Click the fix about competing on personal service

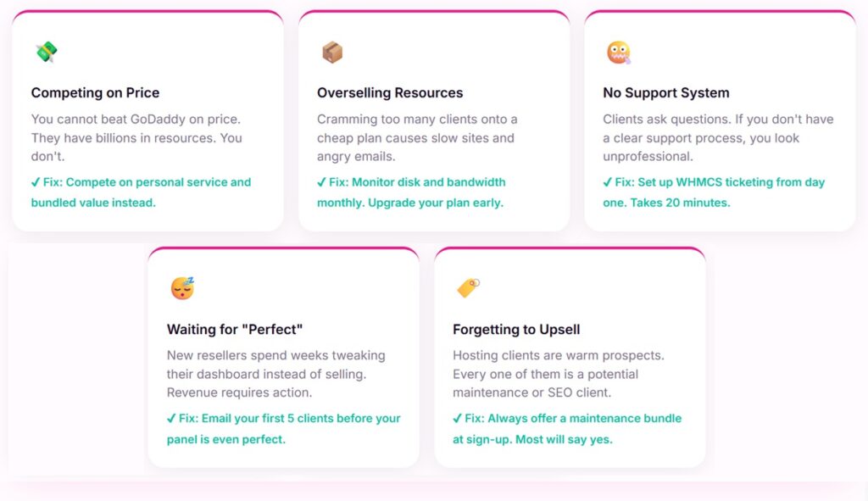tap(141, 192)
